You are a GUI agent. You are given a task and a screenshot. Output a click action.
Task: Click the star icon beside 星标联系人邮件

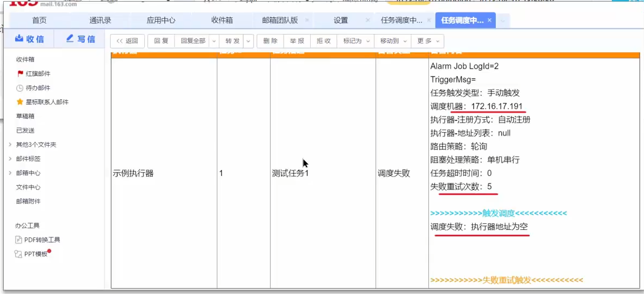19,102
